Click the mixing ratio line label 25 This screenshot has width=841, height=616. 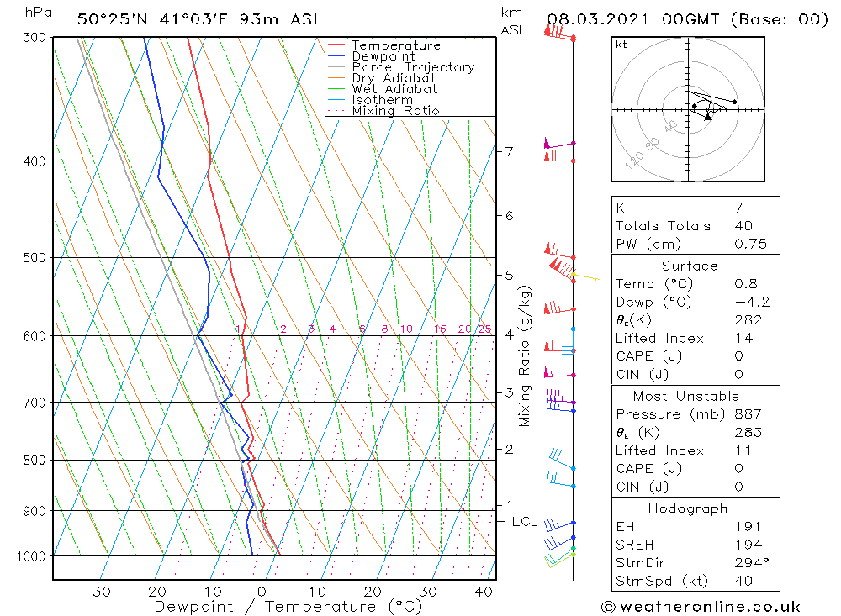[484, 329]
